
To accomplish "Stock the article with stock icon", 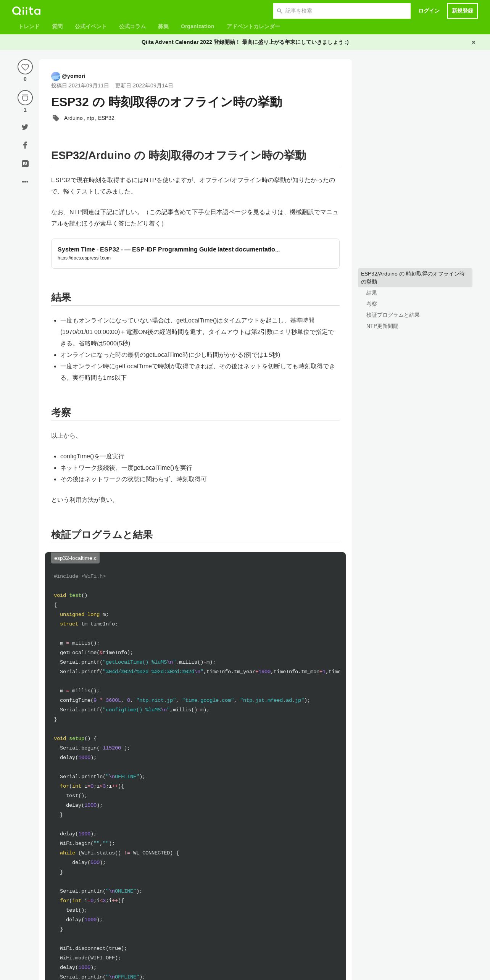I will [25, 98].
